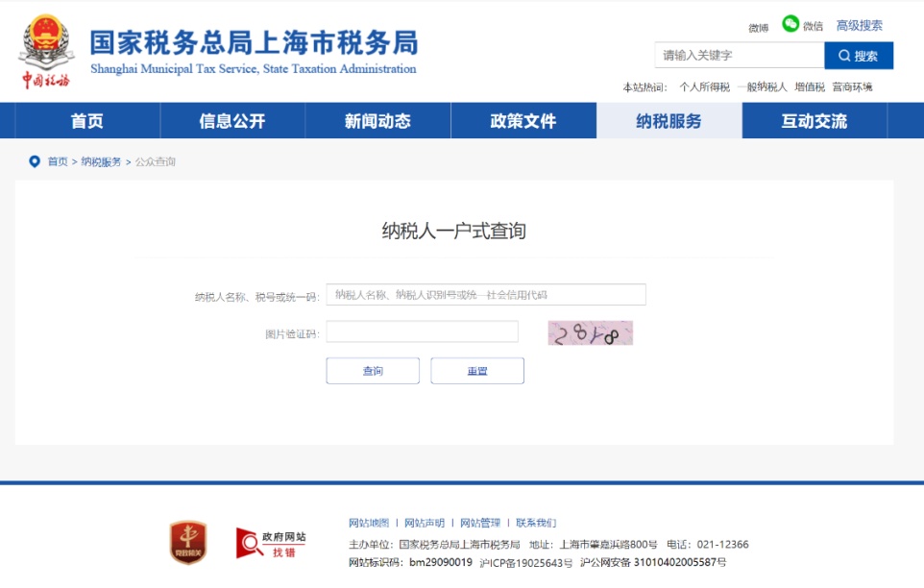This screenshot has width=924, height=588.
Task: Click the 纳税人一户式查询 heading
Action: [x=453, y=231]
